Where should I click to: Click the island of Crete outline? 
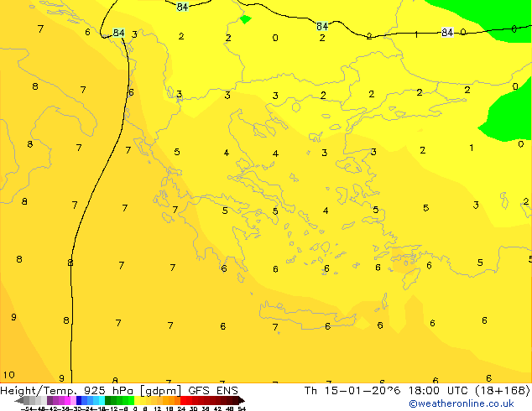307,314
